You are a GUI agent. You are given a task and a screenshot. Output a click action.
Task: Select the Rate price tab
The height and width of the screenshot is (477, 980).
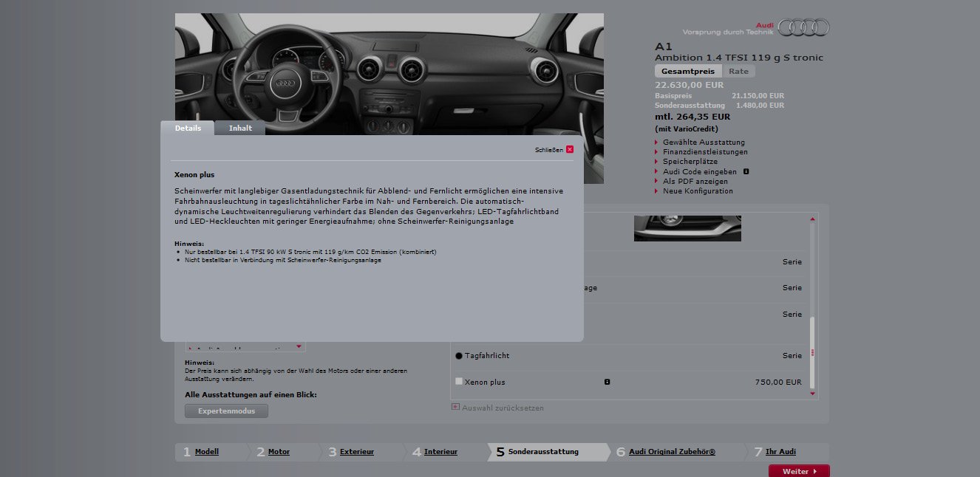738,71
